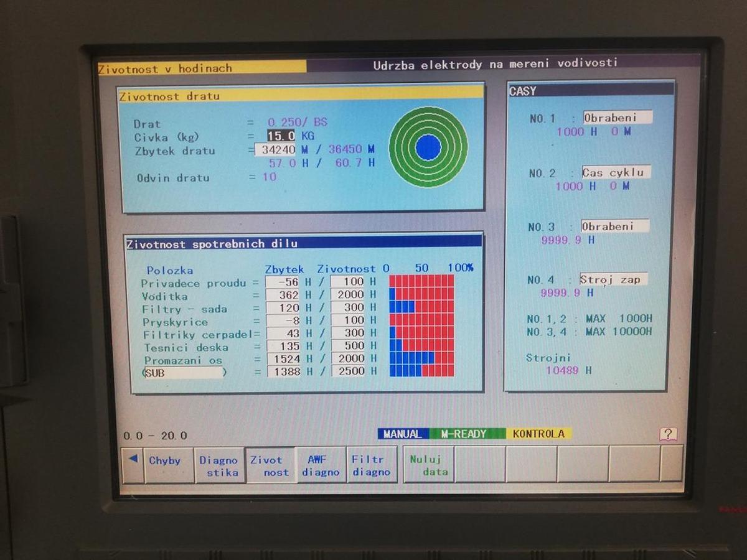Click the Promazani os life progress bar
The image size is (747, 560).
click(421, 358)
